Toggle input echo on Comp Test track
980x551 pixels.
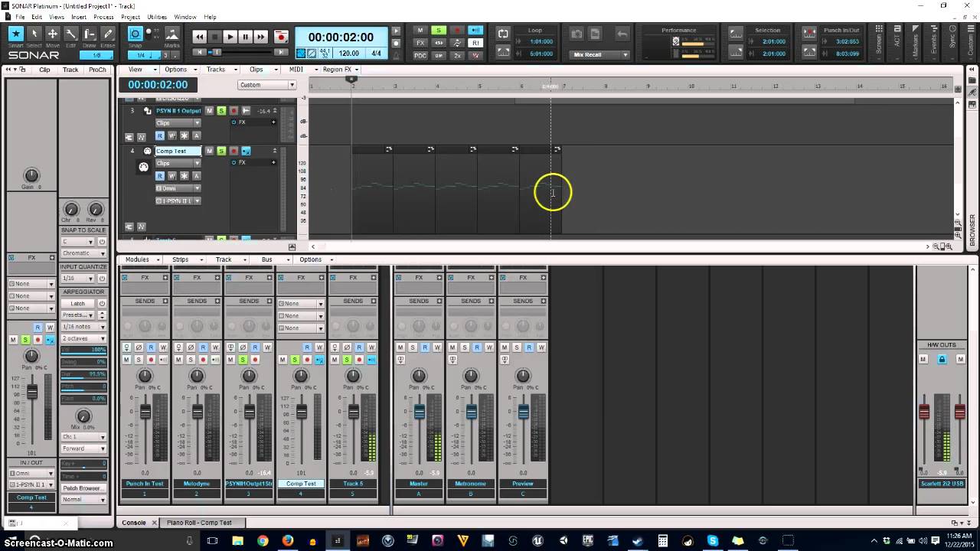pos(246,151)
